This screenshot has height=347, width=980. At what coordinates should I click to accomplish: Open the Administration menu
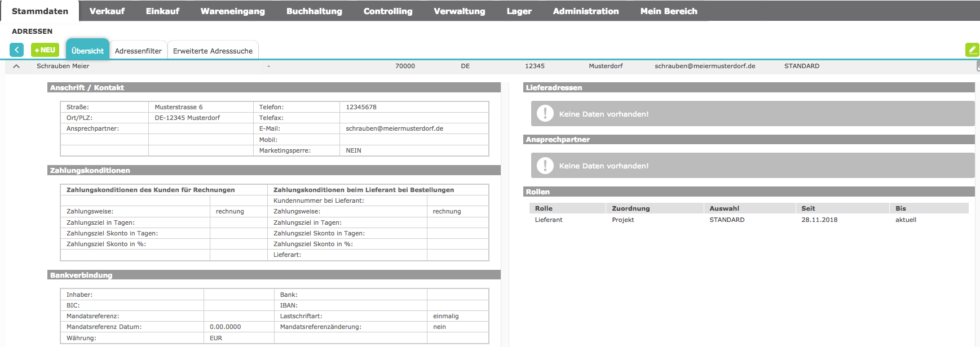585,11
